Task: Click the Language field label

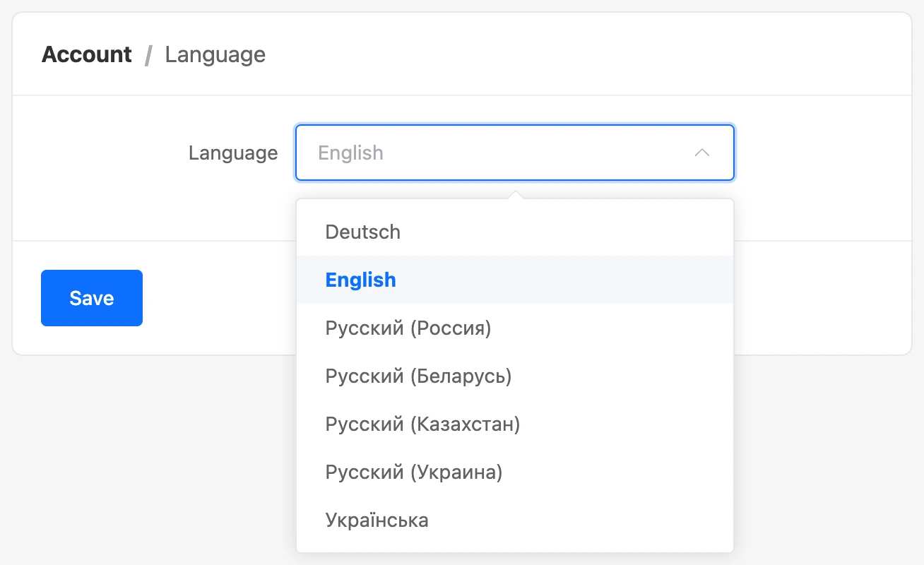Action: pyautogui.click(x=233, y=153)
